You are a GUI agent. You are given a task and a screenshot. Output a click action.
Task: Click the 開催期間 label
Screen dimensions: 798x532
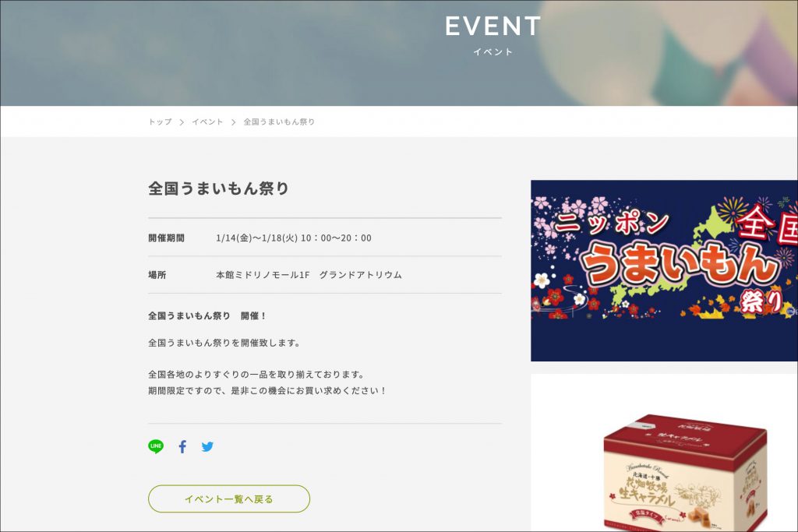(166, 238)
